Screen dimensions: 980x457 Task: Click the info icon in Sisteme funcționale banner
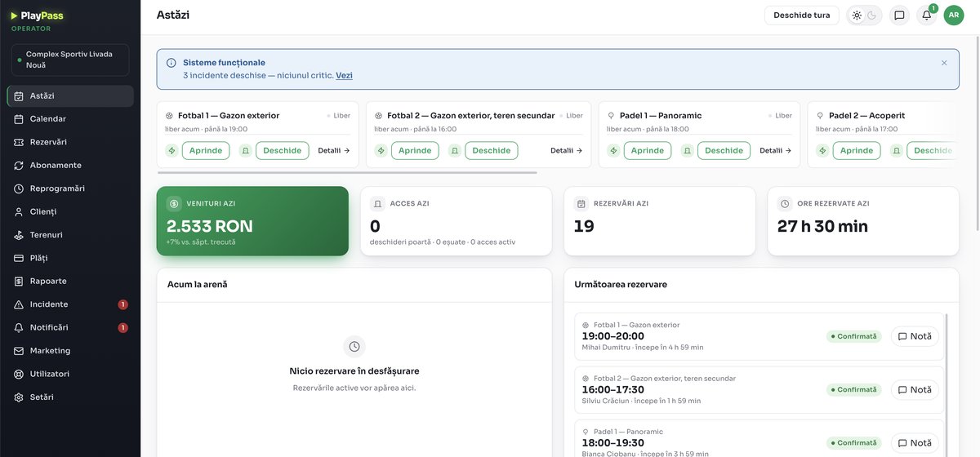[171, 63]
